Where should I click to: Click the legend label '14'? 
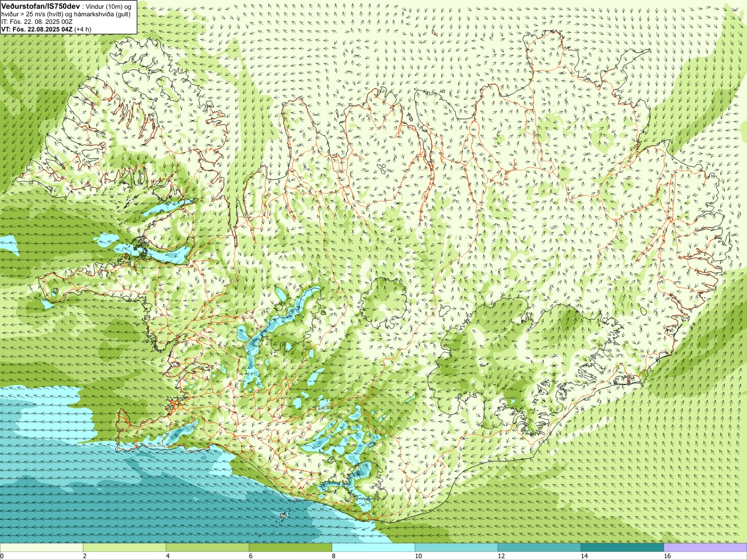click(x=584, y=556)
